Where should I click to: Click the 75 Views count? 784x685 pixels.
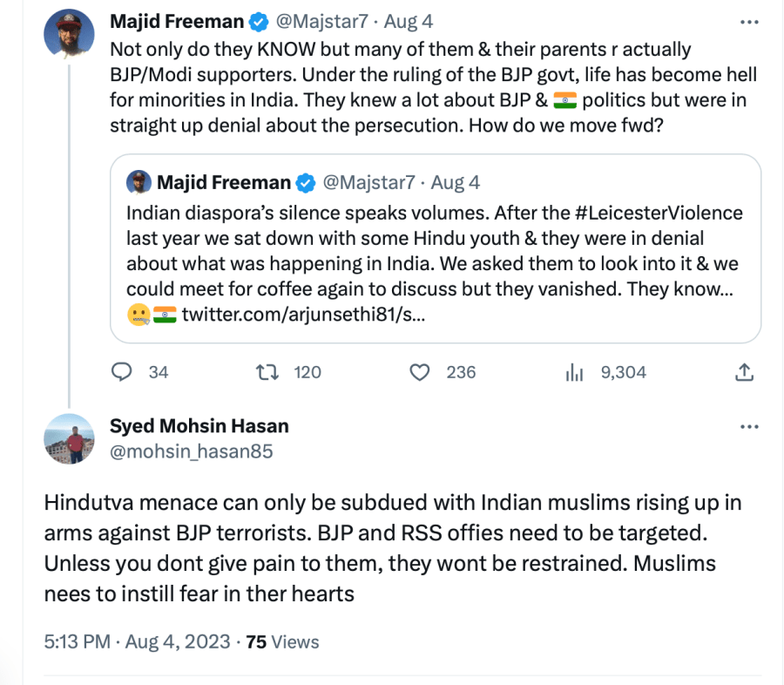[282, 642]
